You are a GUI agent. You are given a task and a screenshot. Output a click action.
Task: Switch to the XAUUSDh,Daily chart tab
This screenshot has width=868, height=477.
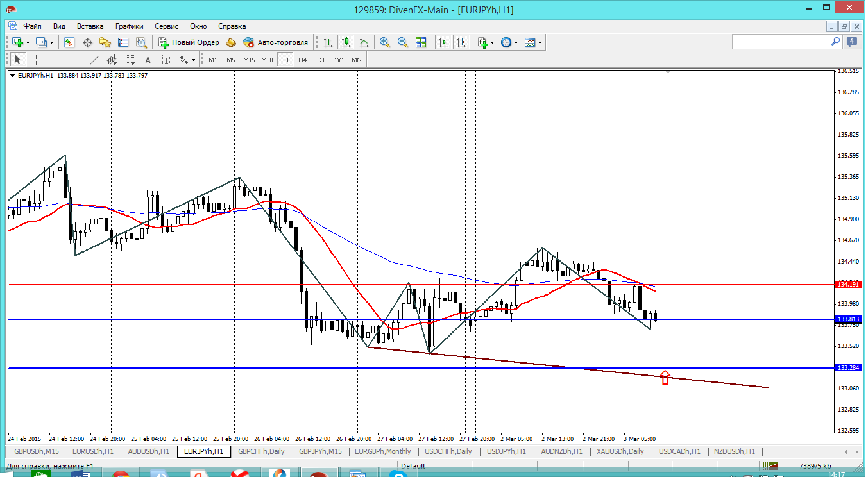click(x=620, y=451)
